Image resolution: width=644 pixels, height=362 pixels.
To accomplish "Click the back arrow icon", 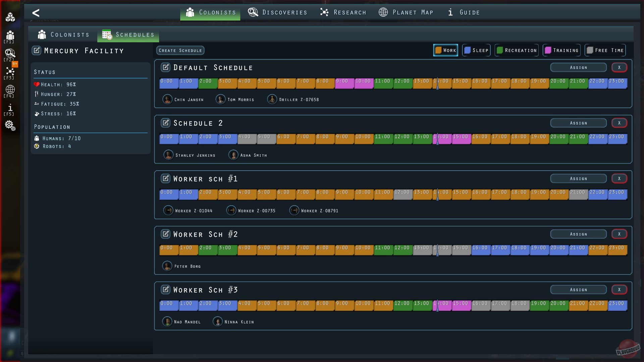I will (x=36, y=13).
